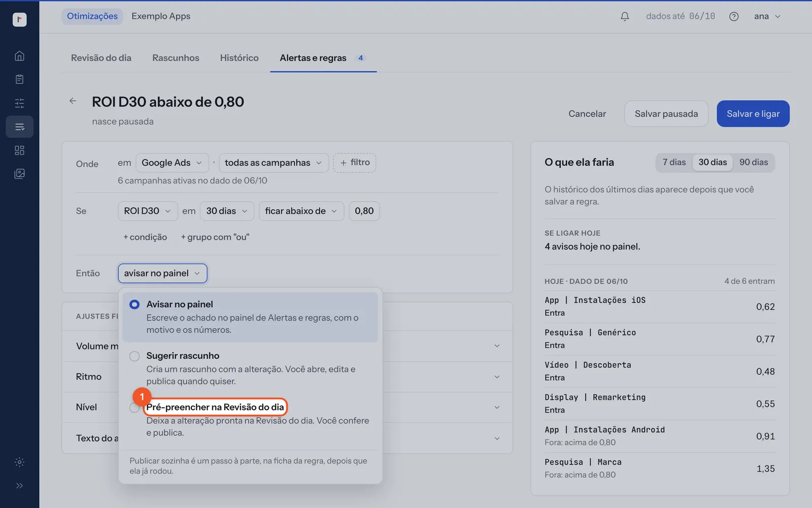This screenshot has height=508, width=812.
Task: Go to Rascunhos tab
Action: 176,58
